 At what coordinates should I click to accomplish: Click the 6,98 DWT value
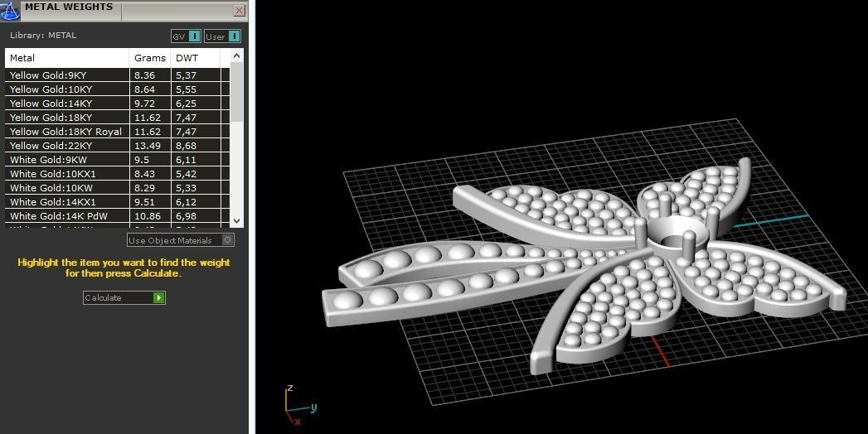pyautogui.click(x=186, y=216)
